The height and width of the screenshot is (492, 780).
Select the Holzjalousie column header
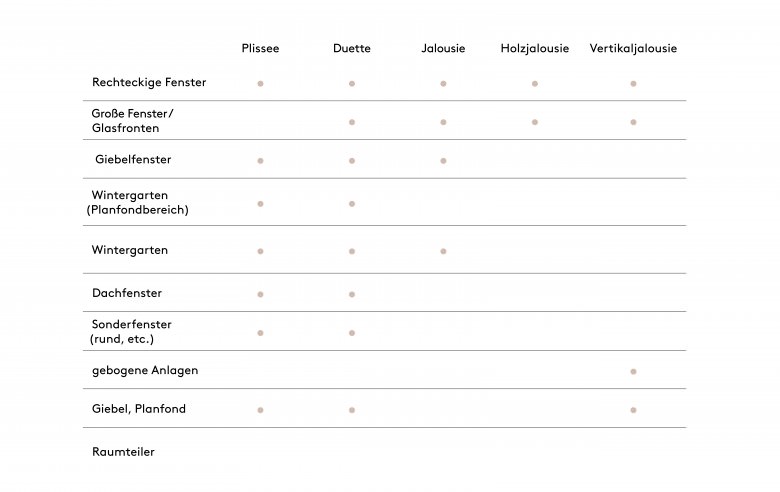[x=535, y=48]
